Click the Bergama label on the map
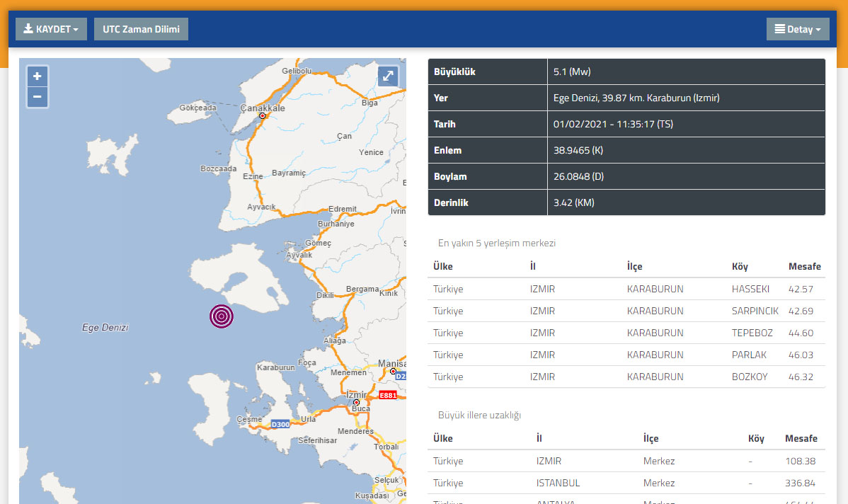 [x=362, y=290]
